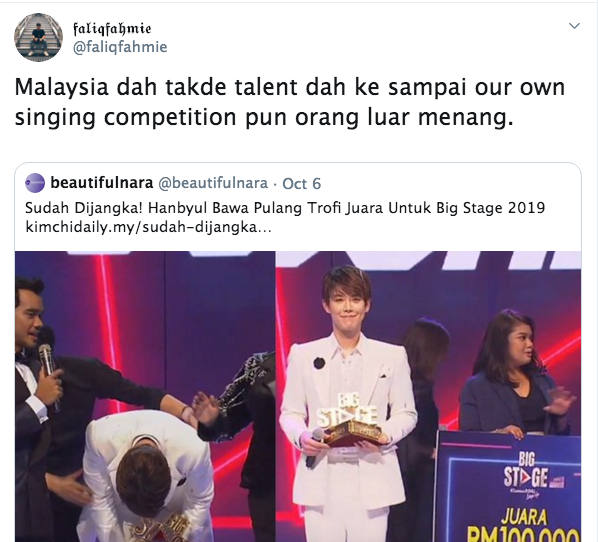Open the Oct 6 timestamp link
The height and width of the screenshot is (542, 598).
pos(301,183)
